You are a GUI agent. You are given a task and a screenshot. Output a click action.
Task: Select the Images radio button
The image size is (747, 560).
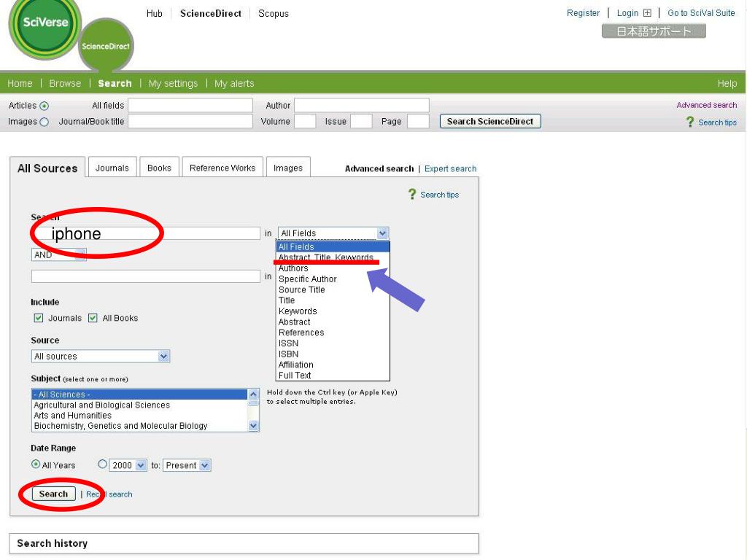pyautogui.click(x=44, y=122)
